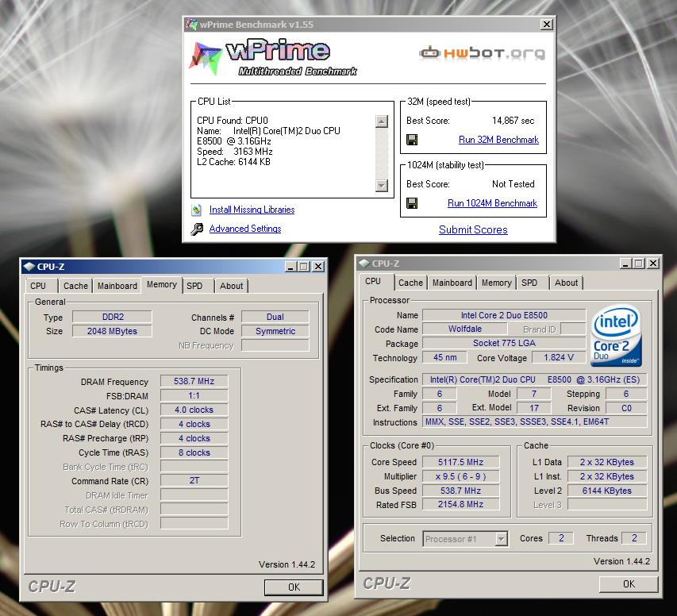Click the 14,867 sec best score text
The width and height of the screenshot is (677, 616).
(x=514, y=121)
